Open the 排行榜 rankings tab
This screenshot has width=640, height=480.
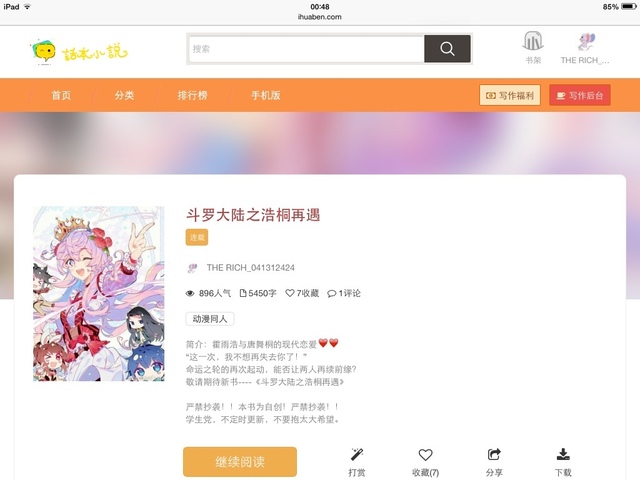[192, 95]
